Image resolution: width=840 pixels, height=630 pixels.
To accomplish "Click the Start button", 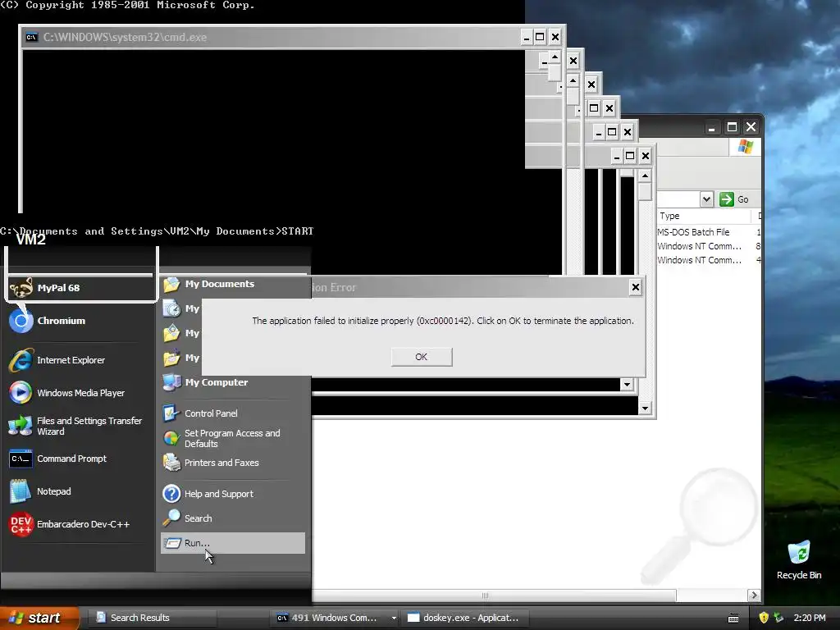I will click(39, 618).
